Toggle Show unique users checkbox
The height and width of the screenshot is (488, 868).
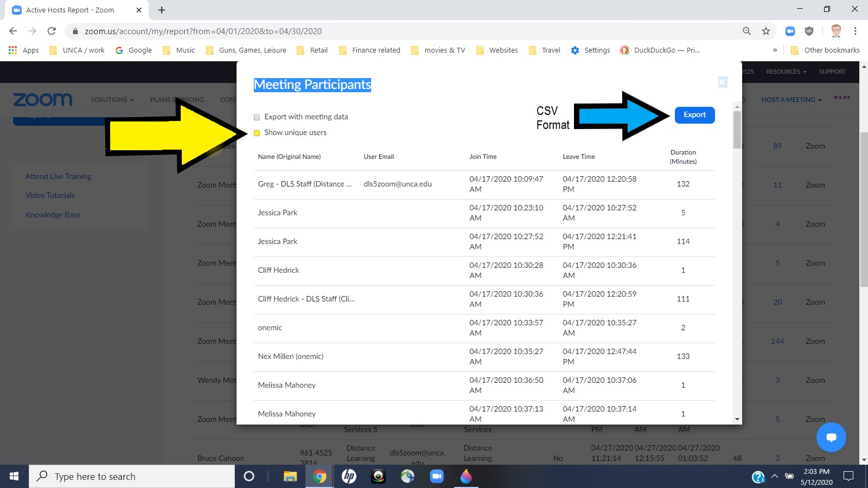[x=257, y=133]
